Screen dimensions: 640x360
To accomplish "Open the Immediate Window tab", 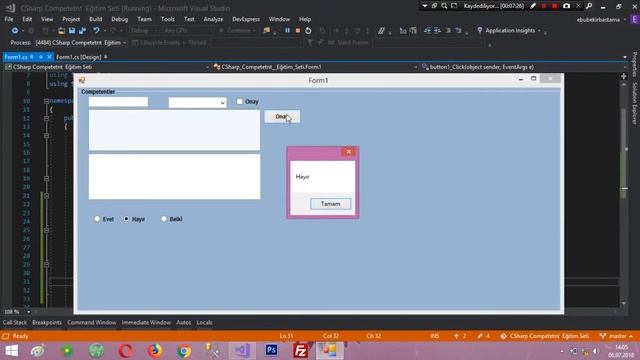I will [146, 322].
